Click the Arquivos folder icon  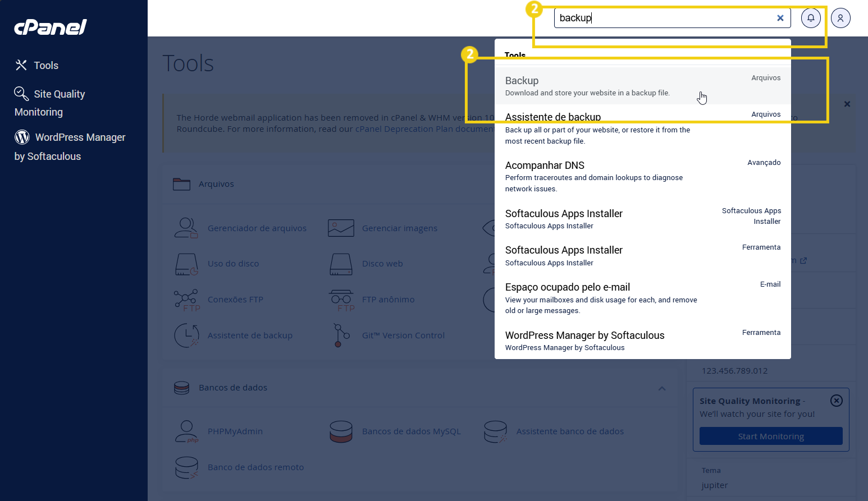point(181,184)
